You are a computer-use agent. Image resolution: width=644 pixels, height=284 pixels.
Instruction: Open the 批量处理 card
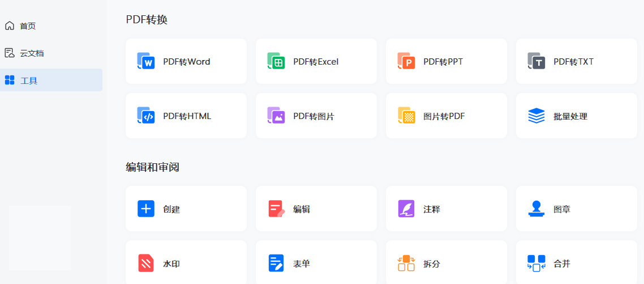[x=577, y=116]
